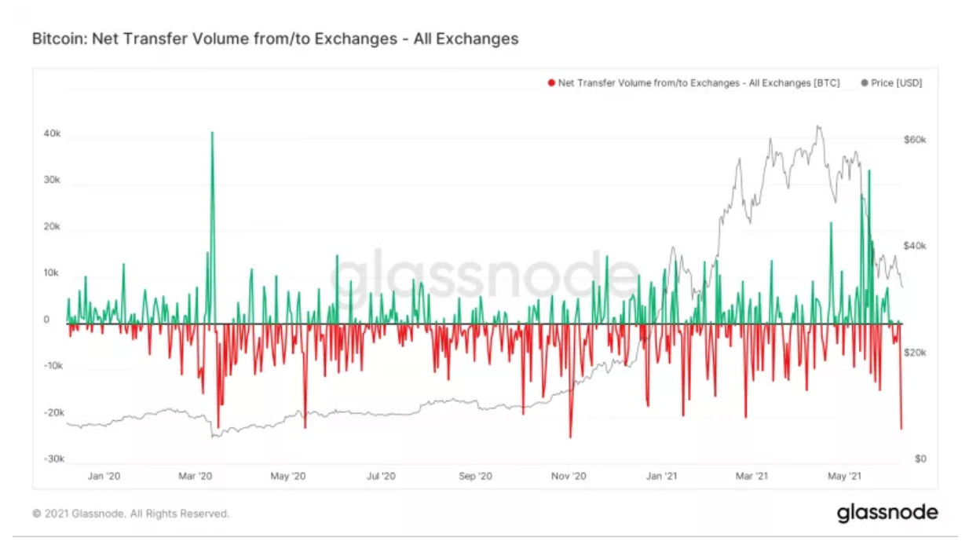
Task: Select the Jan '21 x-axis label
Action: 662,476
